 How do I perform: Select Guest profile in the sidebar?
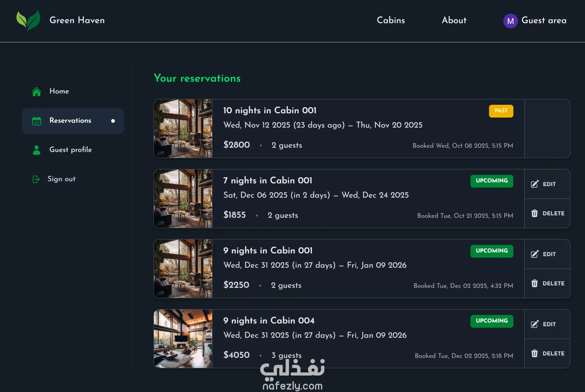click(70, 150)
